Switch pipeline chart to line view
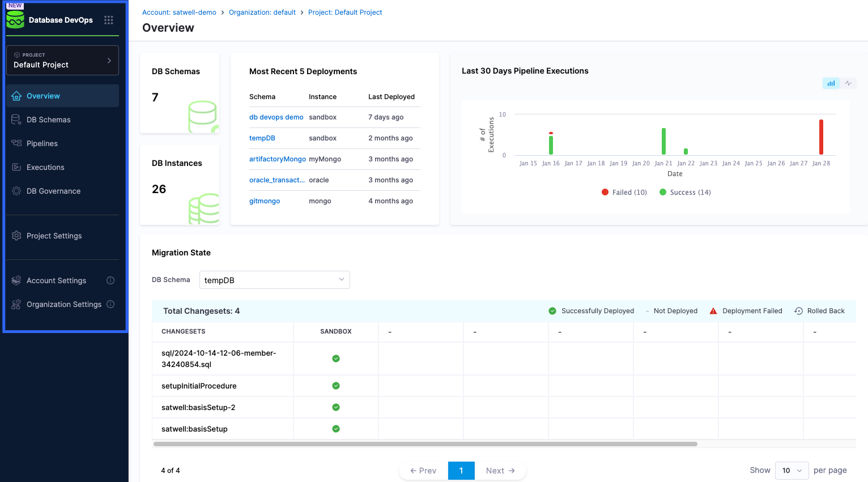Viewport: 868px width, 482px height. click(848, 83)
